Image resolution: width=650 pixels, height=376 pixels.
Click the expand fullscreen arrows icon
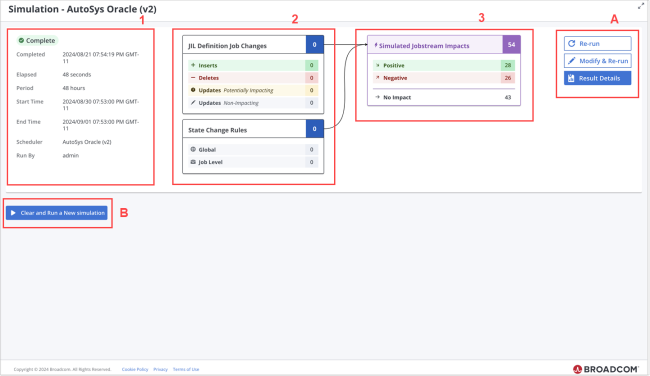point(641,6)
